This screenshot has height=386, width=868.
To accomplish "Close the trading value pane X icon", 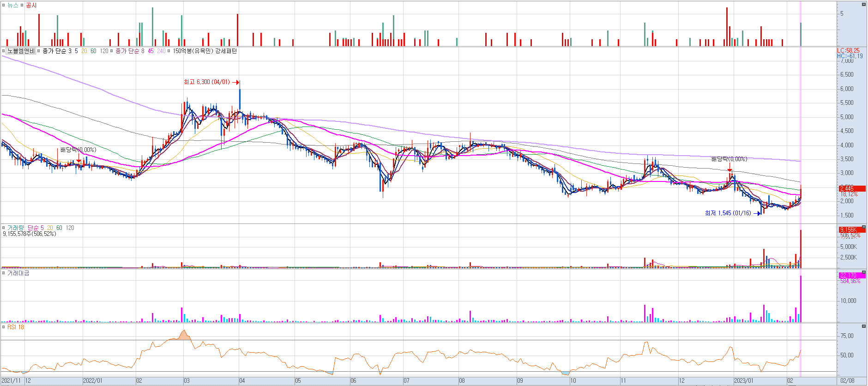I will (x=864, y=272).
